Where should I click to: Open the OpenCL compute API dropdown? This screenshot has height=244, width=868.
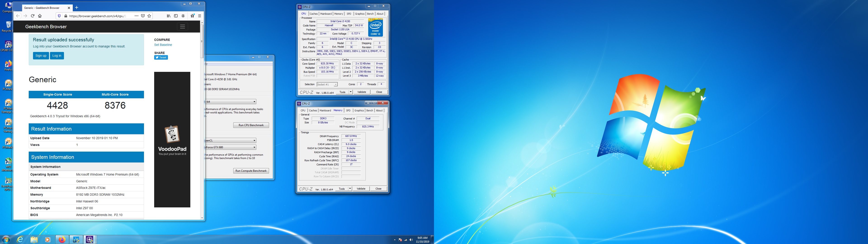(231, 141)
